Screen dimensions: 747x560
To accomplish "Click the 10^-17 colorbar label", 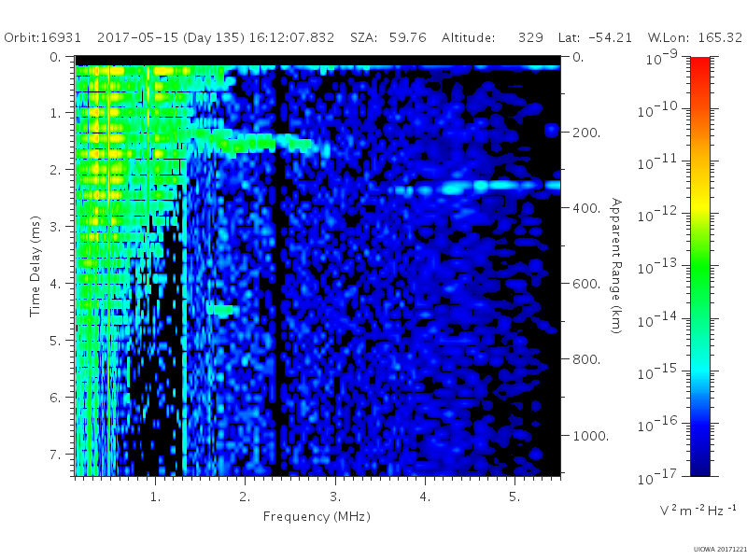I will tap(657, 476).
